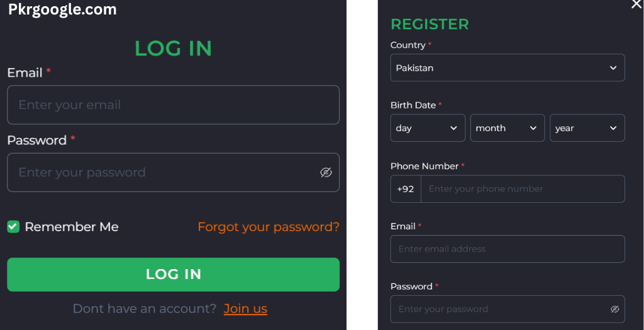Uncheck the Remember Me checkbox
This screenshot has width=644, height=330.
[13, 227]
